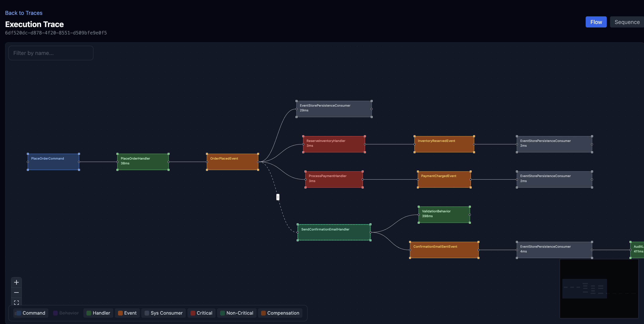644x324 pixels.
Task: Select the OrderPlacedEvent node
Action: coord(233,162)
